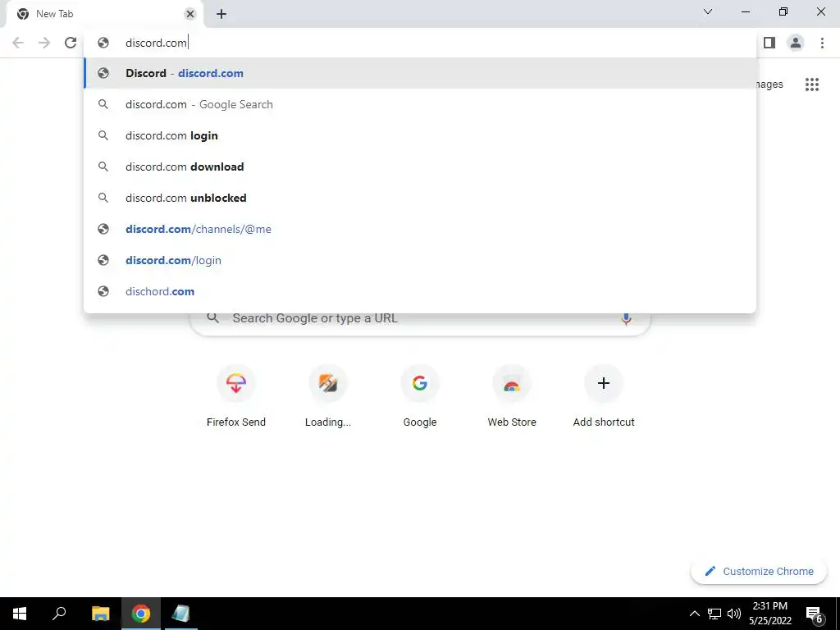Screen dimensions: 840x630
Task: Select the discord.com download suggestion
Action: [420, 167]
